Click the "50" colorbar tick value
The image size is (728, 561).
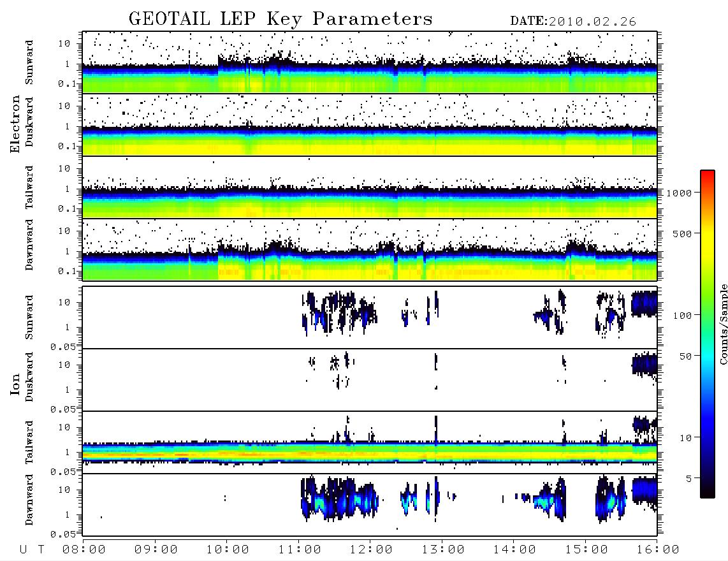[x=685, y=356]
